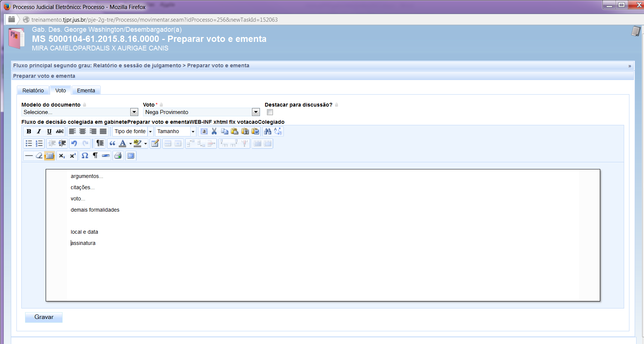
Task: Switch to the Relatório tab
Action: (33, 90)
